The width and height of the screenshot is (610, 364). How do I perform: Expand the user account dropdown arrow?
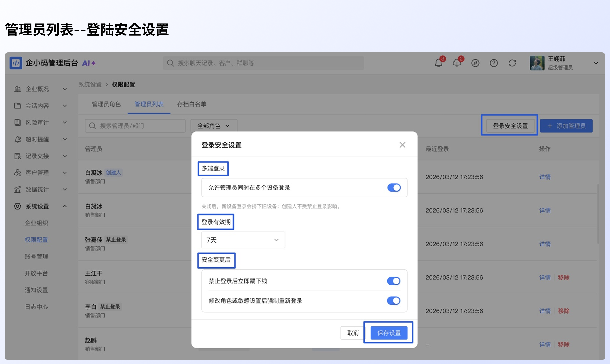596,63
